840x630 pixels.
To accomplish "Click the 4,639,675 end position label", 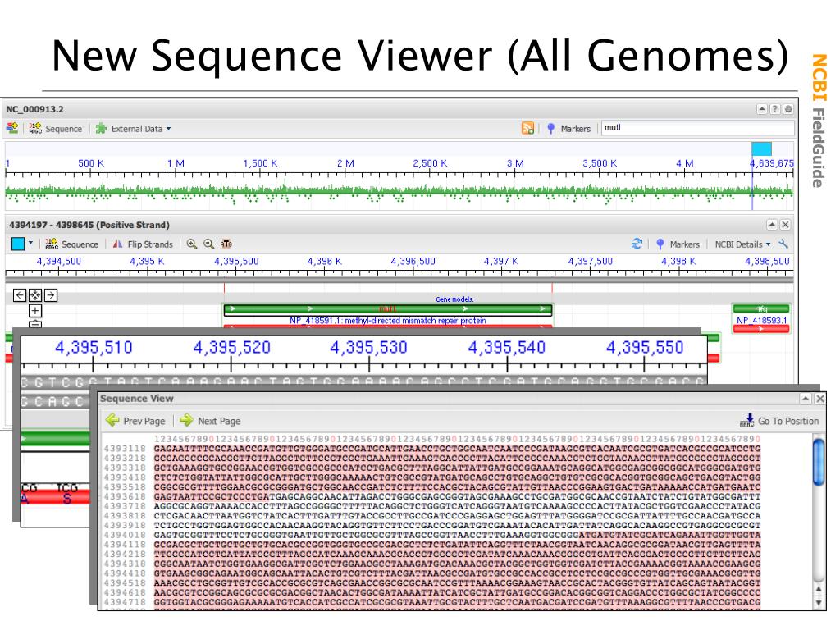I will [x=771, y=163].
